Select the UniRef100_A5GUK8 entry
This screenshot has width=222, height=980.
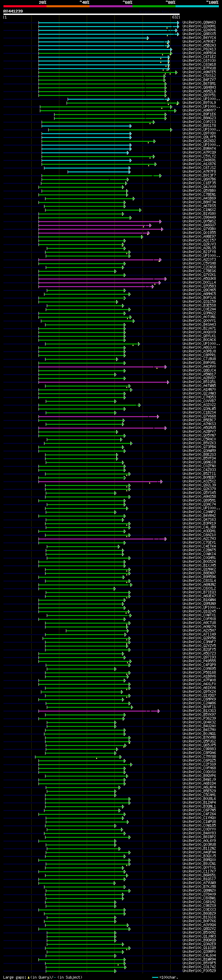199,279
